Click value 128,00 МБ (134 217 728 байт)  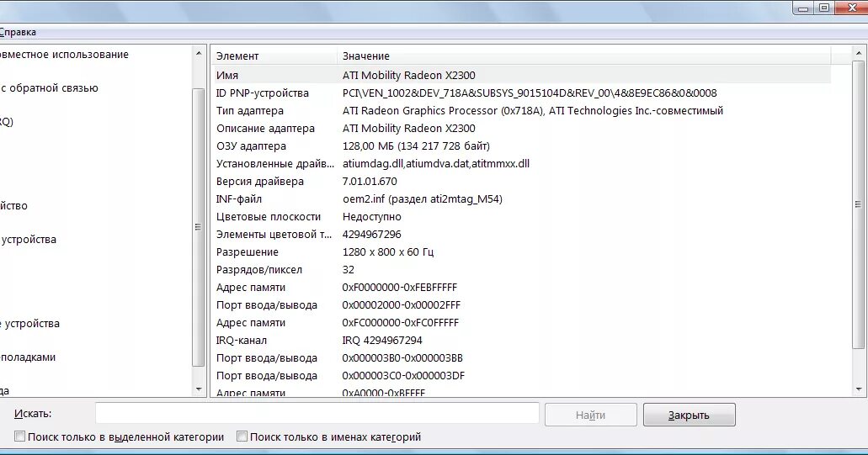416,146
